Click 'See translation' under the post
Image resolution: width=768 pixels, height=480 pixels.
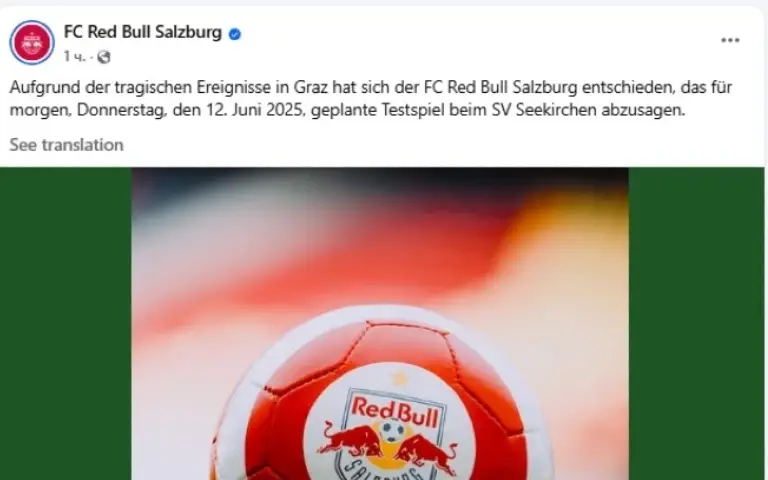(x=67, y=145)
